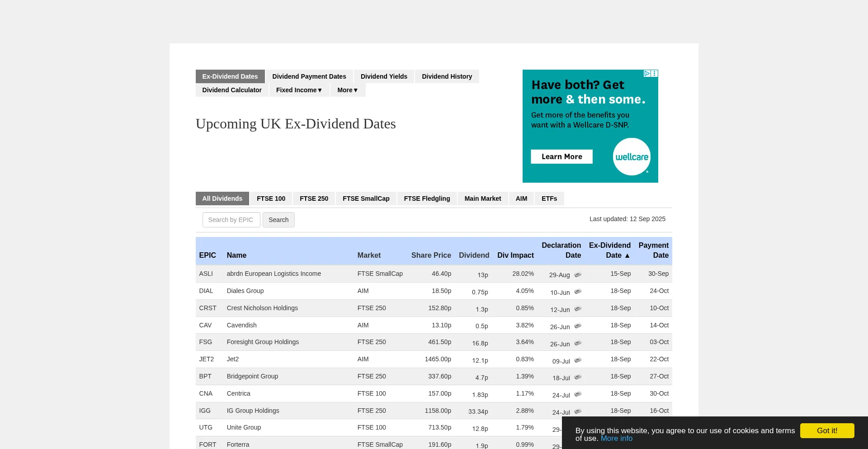Open declaration document icon for ASLI row
Screen dimensions: 868x449
pyautogui.click(x=578, y=275)
